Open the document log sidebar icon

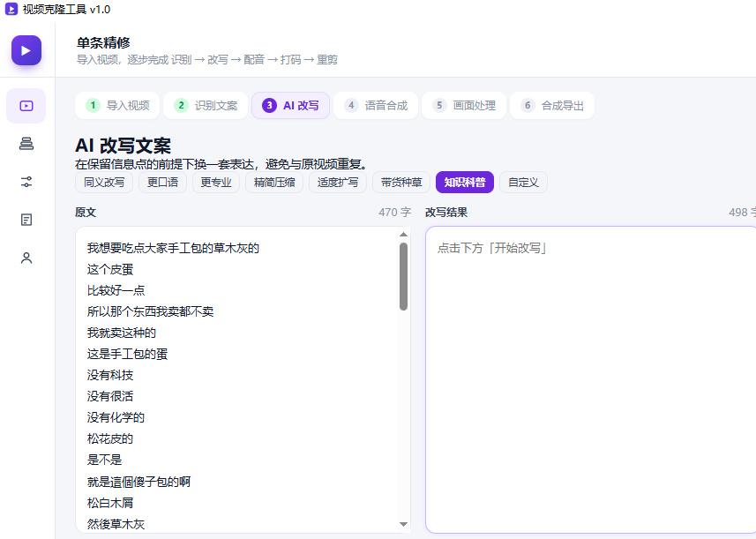coord(26,220)
